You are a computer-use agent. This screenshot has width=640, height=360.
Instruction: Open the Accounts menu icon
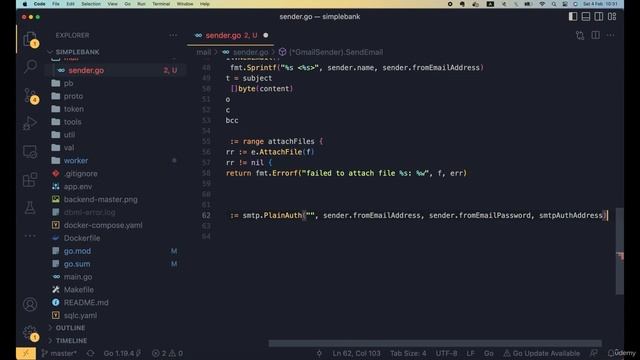(30, 304)
